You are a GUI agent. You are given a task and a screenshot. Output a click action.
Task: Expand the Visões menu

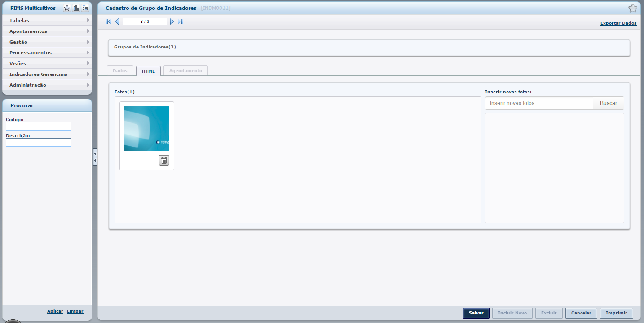[x=47, y=63]
